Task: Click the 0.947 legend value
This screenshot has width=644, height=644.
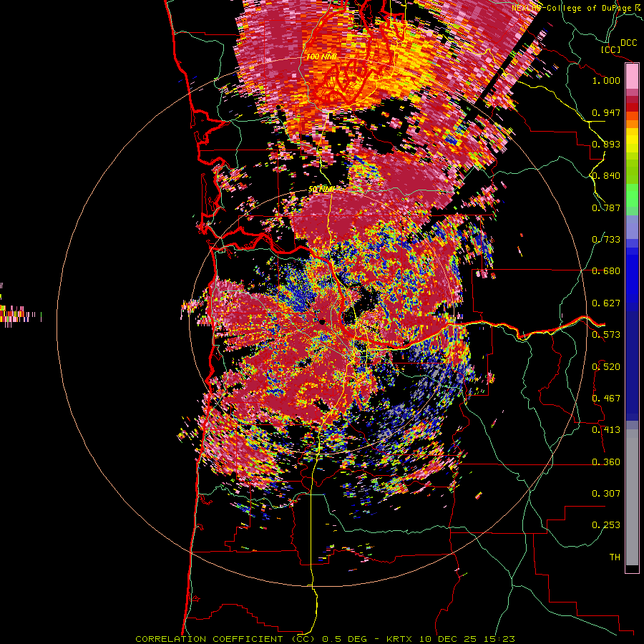Action: (x=606, y=112)
